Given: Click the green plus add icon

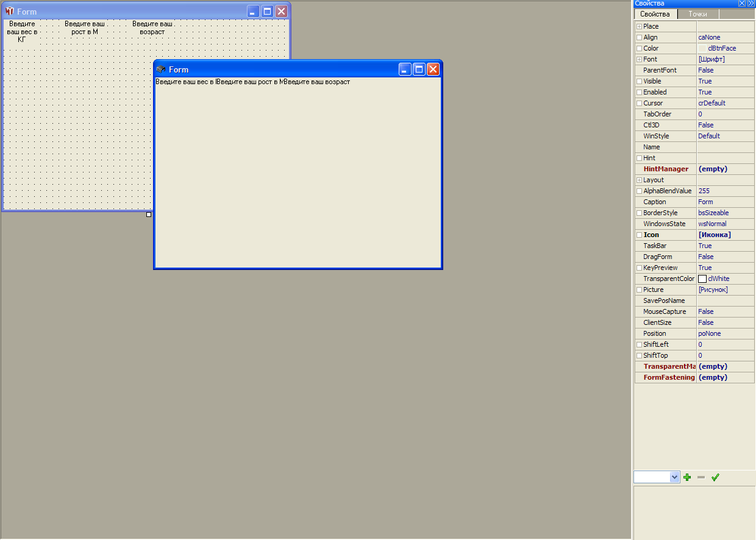Looking at the screenshot, I should point(687,477).
